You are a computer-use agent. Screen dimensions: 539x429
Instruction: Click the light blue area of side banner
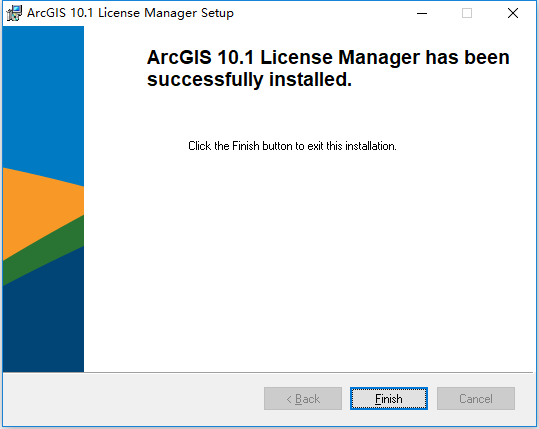(43, 96)
